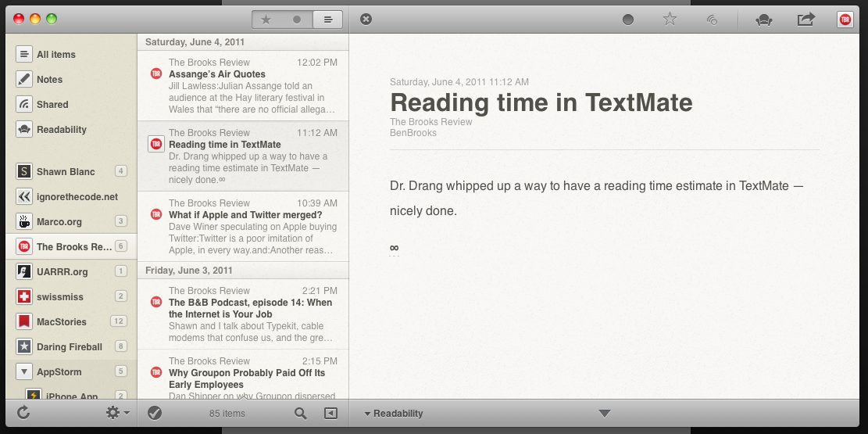868x434 pixels.
Task: Minimize the window with yellow button
Action: pyautogui.click(x=35, y=19)
